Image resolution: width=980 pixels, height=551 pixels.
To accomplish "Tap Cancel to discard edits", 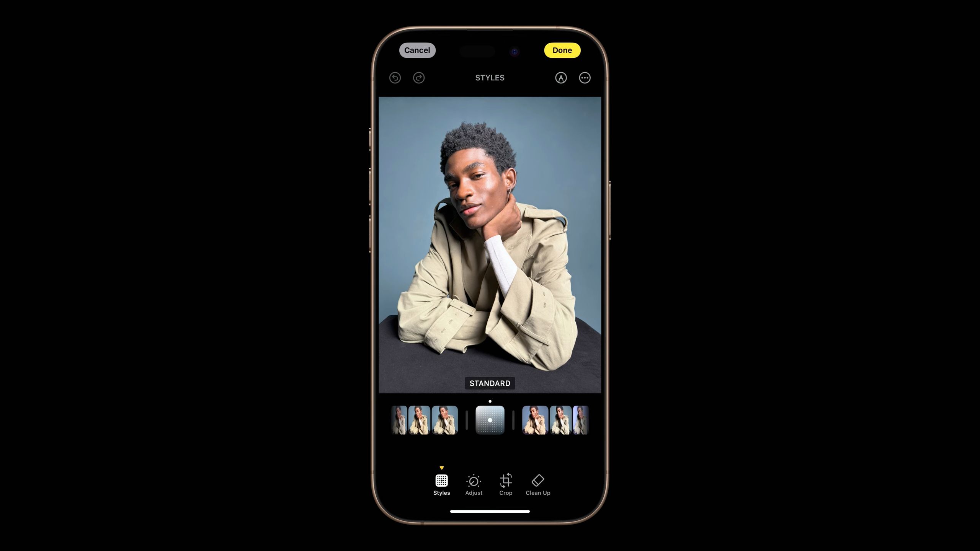I will click(416, 50).
